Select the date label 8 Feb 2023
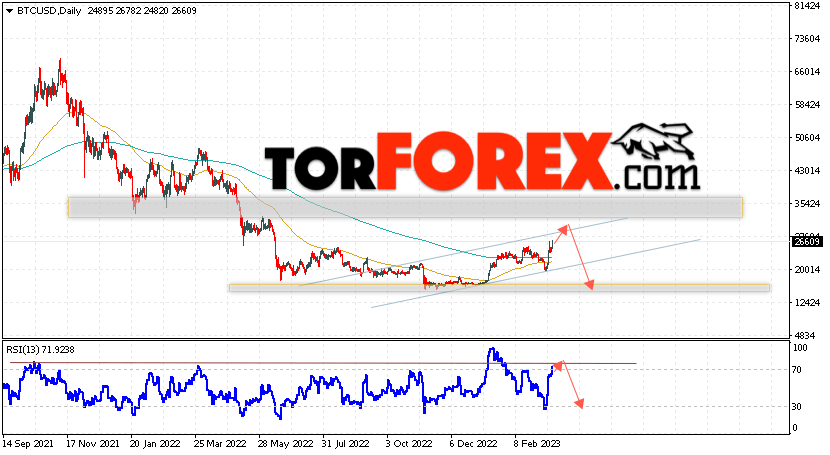Screen dimensions: 830x455 point(538,443)
